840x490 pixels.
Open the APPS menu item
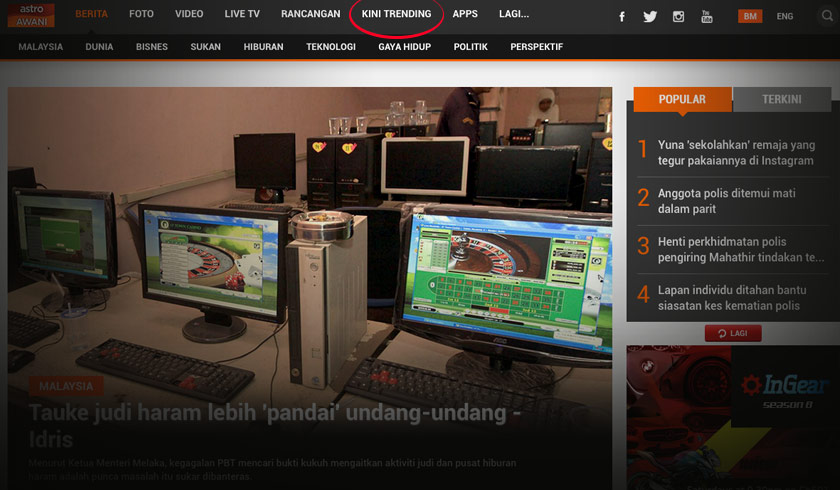click(465, 14)
